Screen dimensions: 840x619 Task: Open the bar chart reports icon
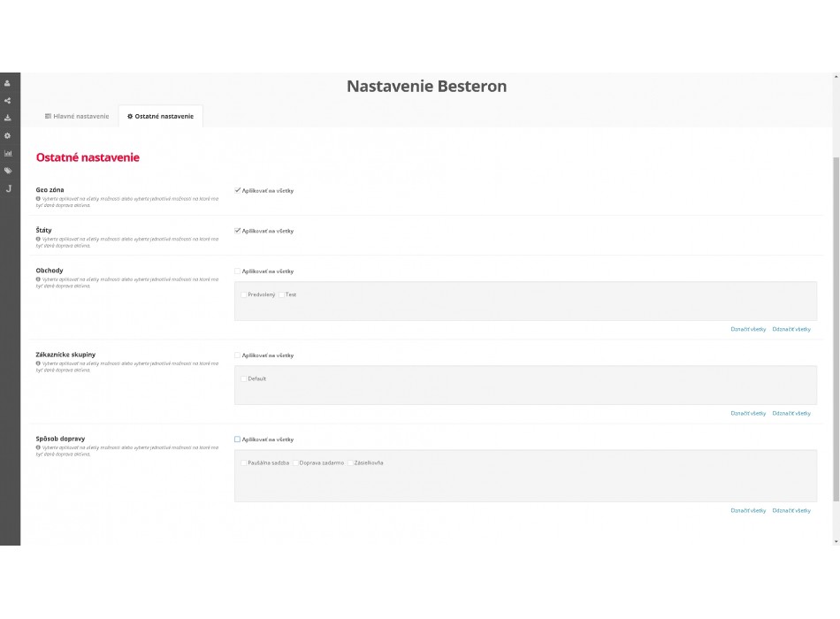[7, 153]
